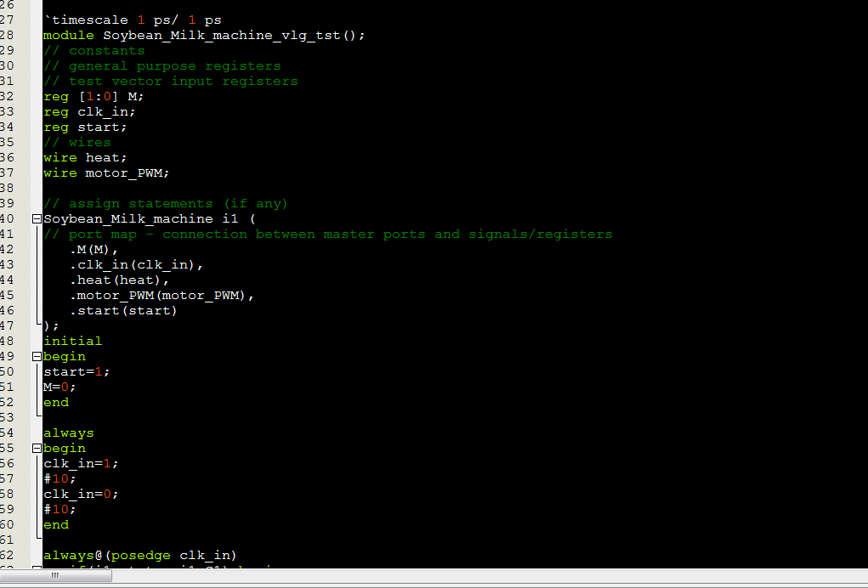This screenshot has width=868, height=588.
Task: Click the 'wire motor_PWM;' declaration
Action: [106, 173]
